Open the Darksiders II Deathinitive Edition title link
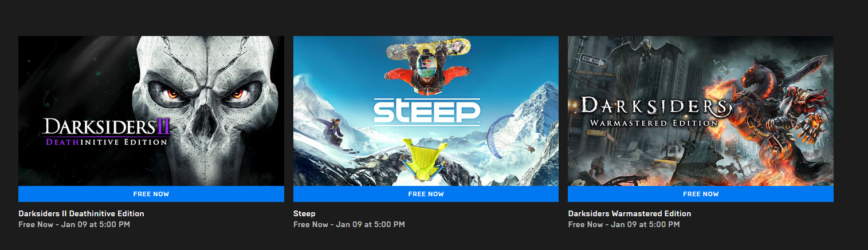The image size is (868, 250). click(x=81, y=213)
